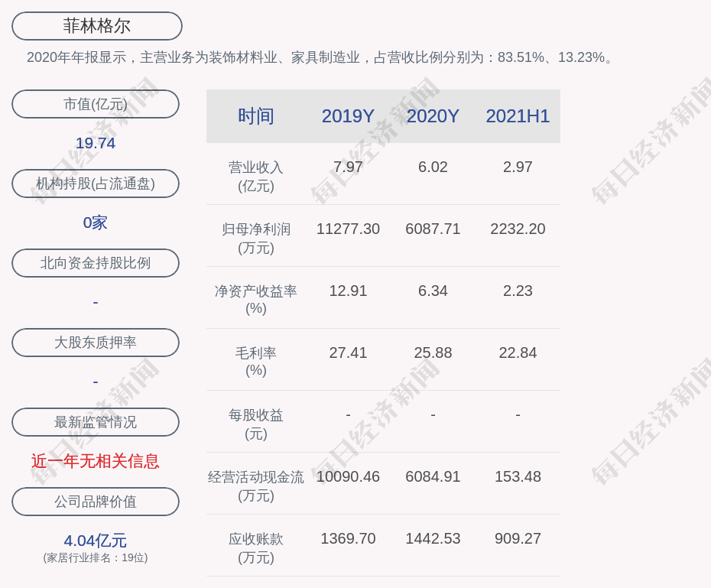Image resolution: width=711 pixels, height=588 pixels.
Task: Select the 0家 institutional holding value
Action: 96,223
